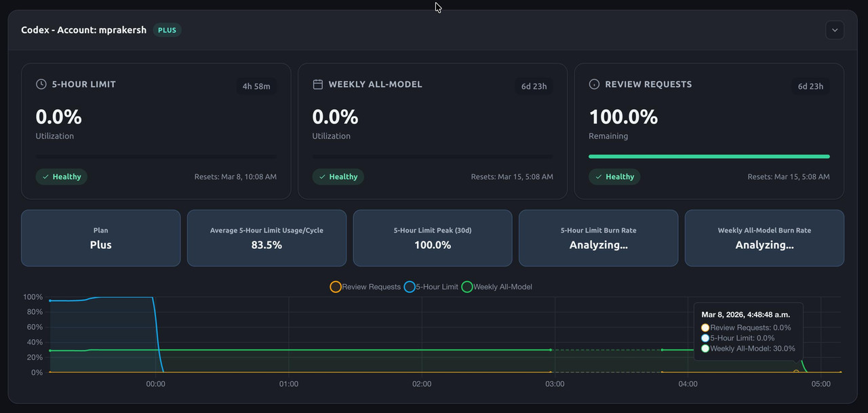Click the calendar icon beside Weekly All-Model
The height and width of the screenshot is (413, 868).
point(317,84)
